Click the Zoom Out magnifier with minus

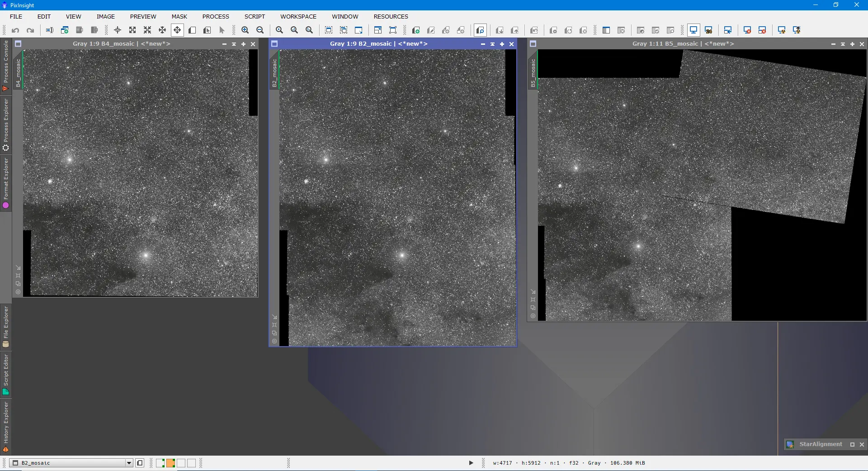pos(260,30)
